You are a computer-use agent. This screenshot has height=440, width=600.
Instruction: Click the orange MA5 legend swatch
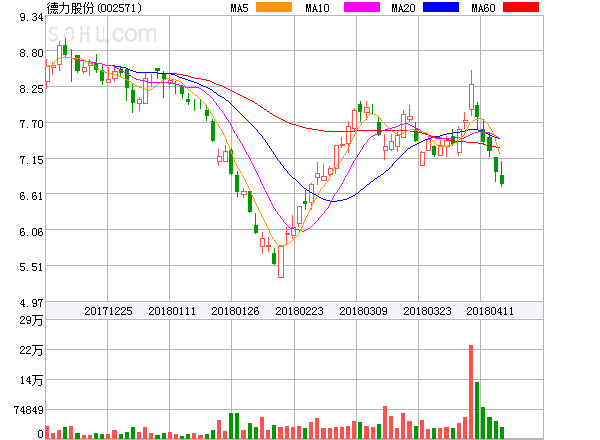tap(274, 7)
